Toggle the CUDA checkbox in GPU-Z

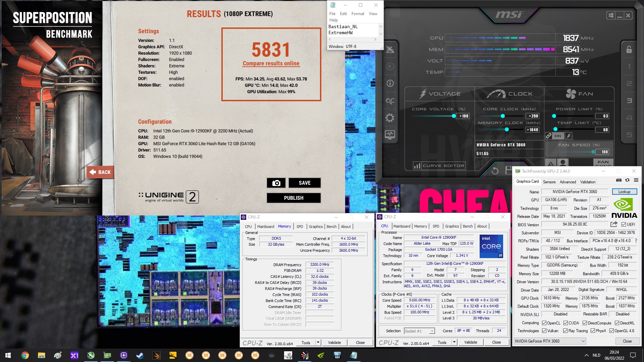pyautogui.click(x=566, y=323)
